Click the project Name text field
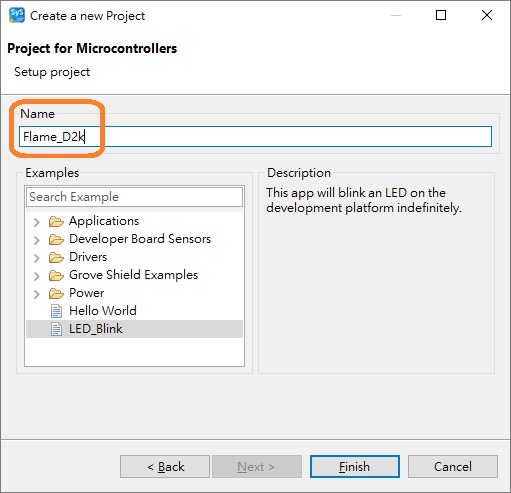The width and height of the screenshot is (511, 493). tap(255, 136)
